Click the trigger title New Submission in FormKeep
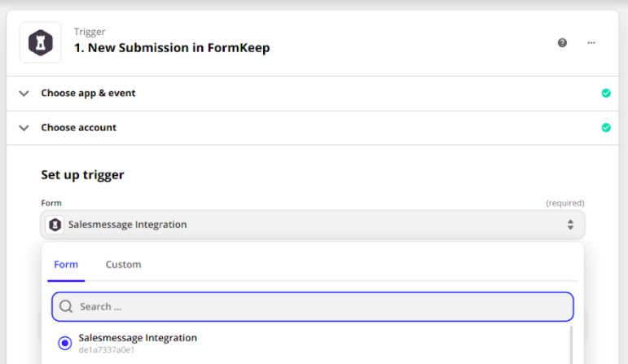The width and height of the screenshot is (628, 364). point(172,48)
